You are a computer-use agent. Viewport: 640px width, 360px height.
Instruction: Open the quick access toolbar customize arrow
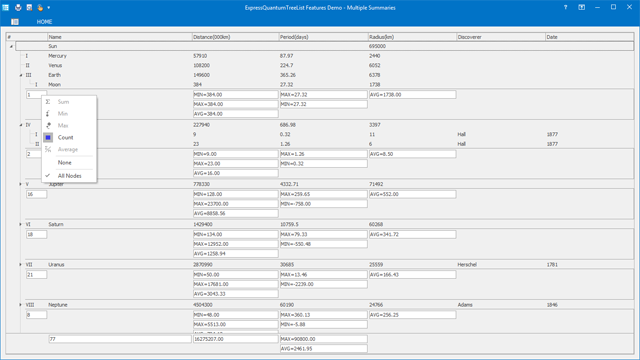point(49,7)
